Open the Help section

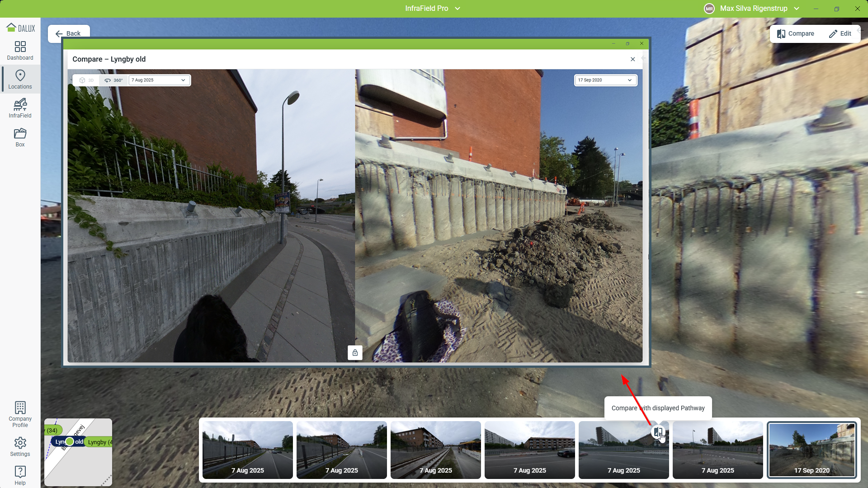click(x=20, y=475)
